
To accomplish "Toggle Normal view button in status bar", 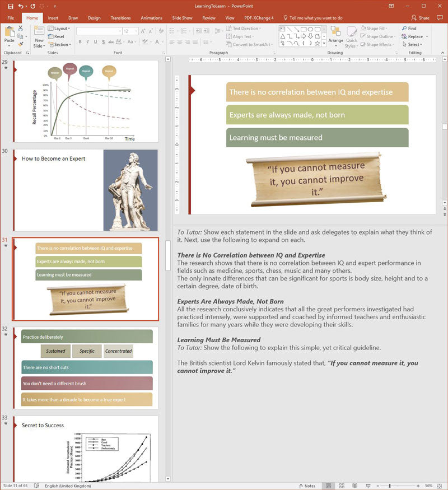I will coord(328,486).
